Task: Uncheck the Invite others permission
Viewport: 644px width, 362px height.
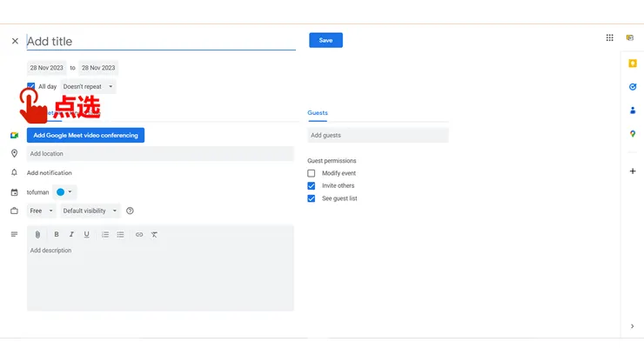Action: pos(312,185)
